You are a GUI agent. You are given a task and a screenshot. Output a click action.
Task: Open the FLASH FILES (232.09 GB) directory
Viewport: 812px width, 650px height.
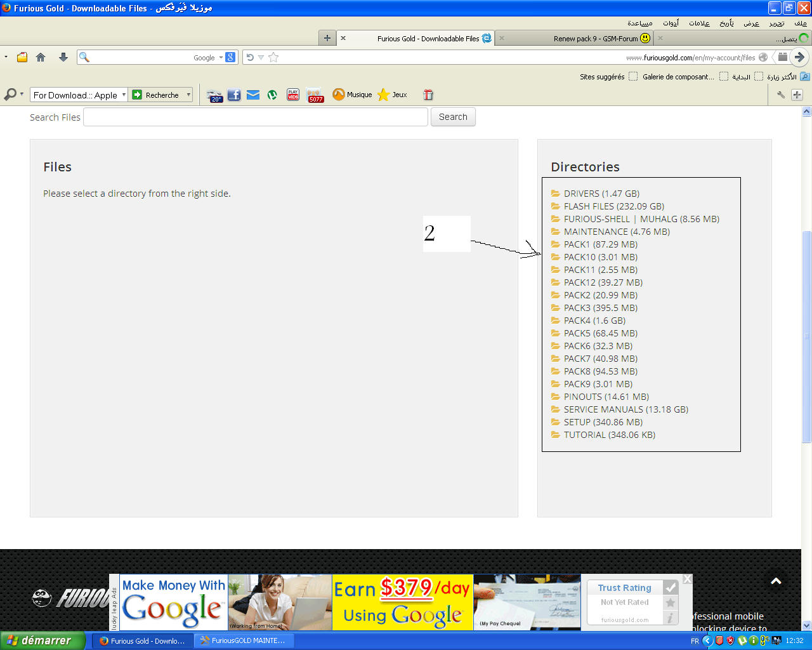[x=608, y=206]
